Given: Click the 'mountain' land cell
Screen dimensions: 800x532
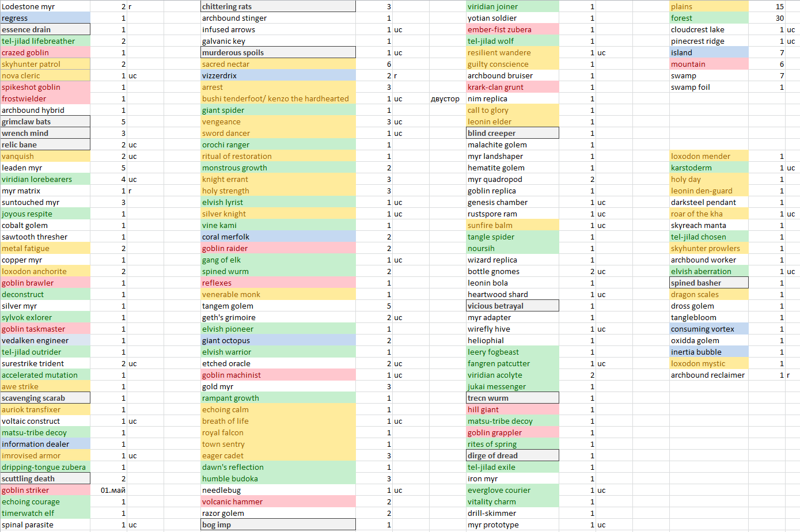Looking at the screenshot, I should point(709,64).
